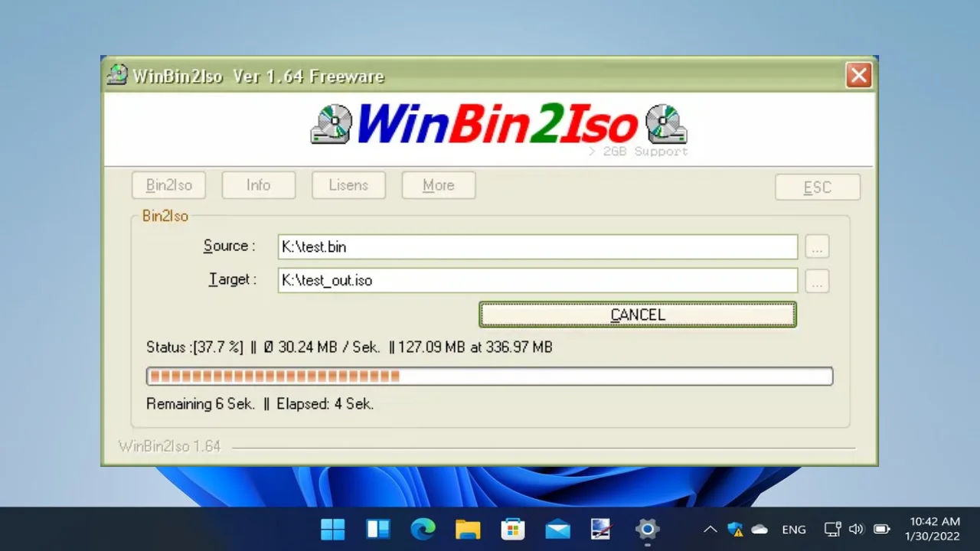Open the Widgets panel on taskbar
980x551 pixels.
[378, 529]
